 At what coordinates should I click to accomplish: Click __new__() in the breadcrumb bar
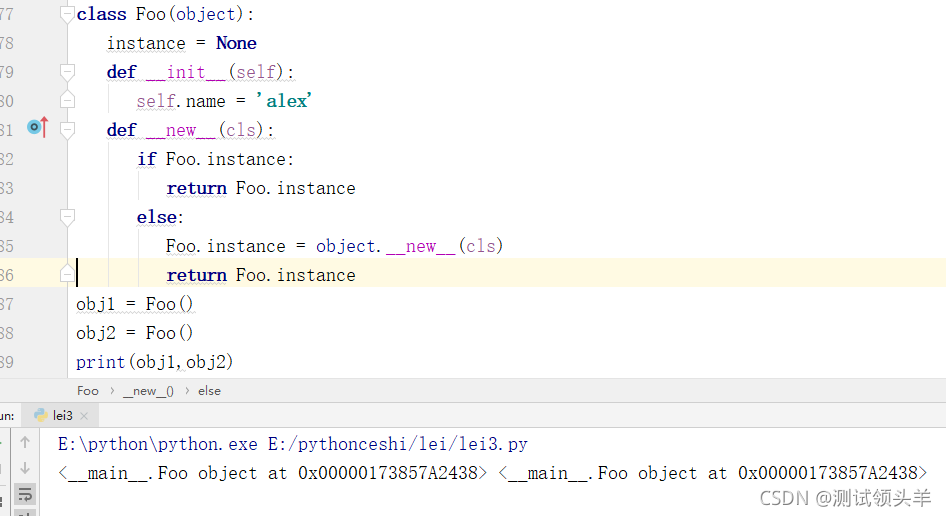click(x=148, y=391)
